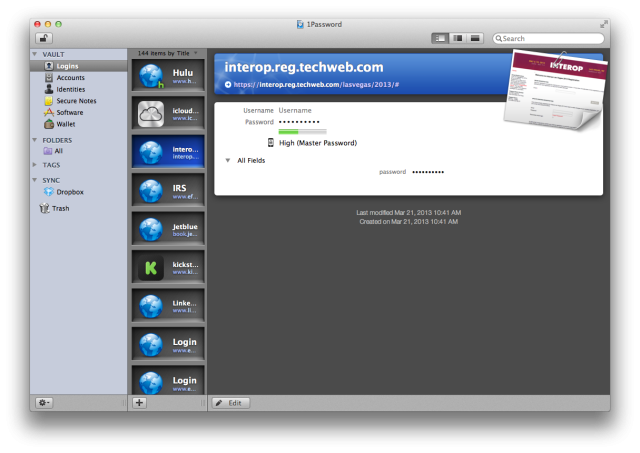Screen dimensions: 640x453
Task: Open the '144 items by Title' sort dropdown
Action: coord(167,53)
